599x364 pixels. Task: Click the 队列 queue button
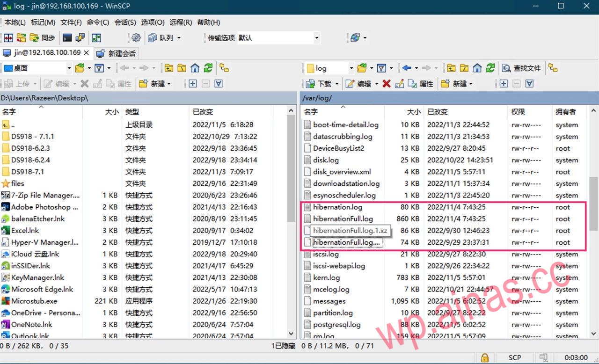coord(161,38)
